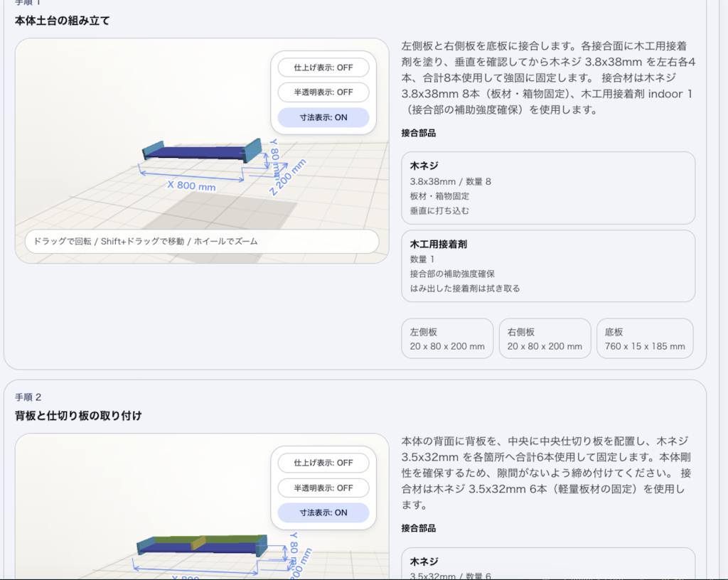
Task: Select the 底板 760 x 15 x 185 mm part card
Action: pos(644,338)
